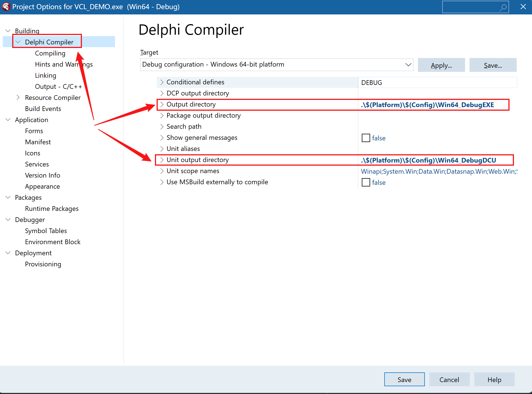Click the title bar search field

coord(475,7)
